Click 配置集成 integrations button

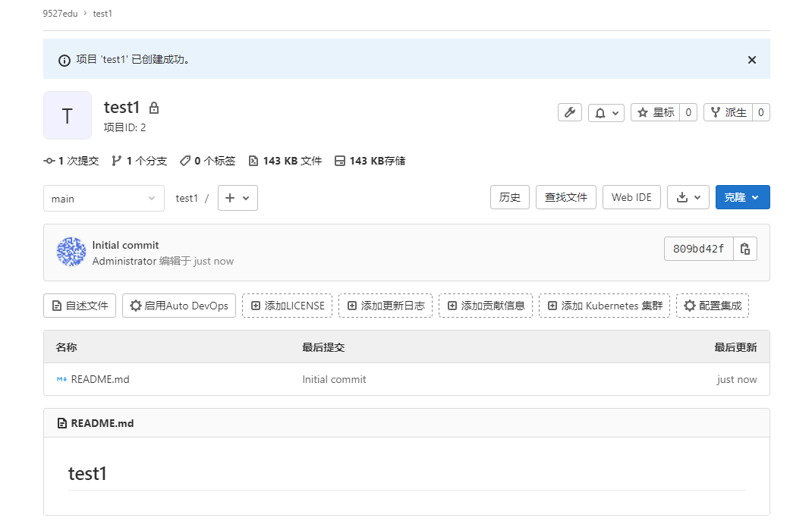pos(713,306)
